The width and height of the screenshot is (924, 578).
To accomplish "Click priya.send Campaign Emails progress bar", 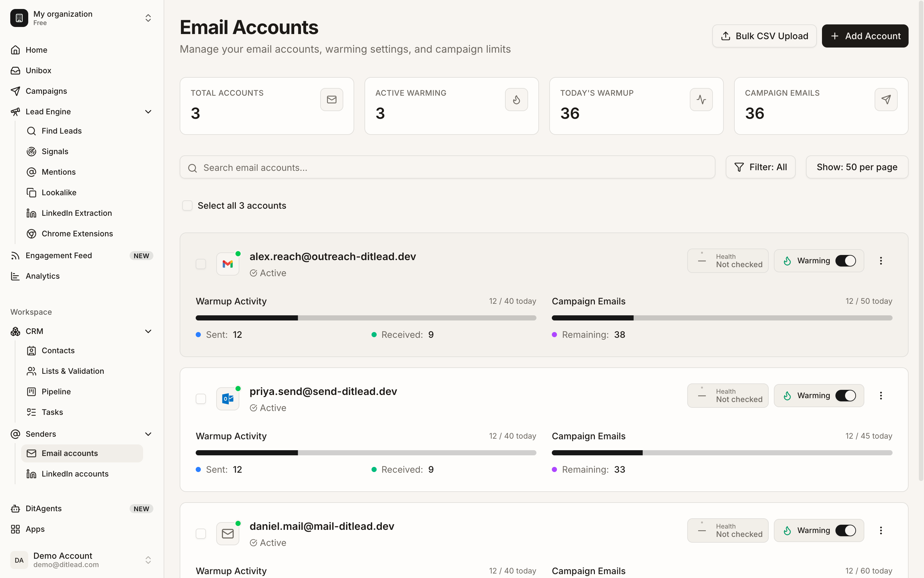I will click(722, 453).
